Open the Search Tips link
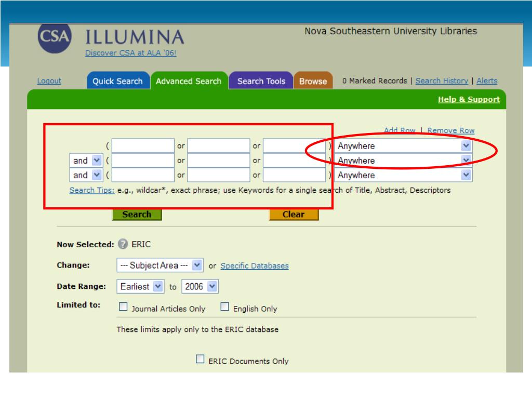The image size is (532, 399). 92,190
